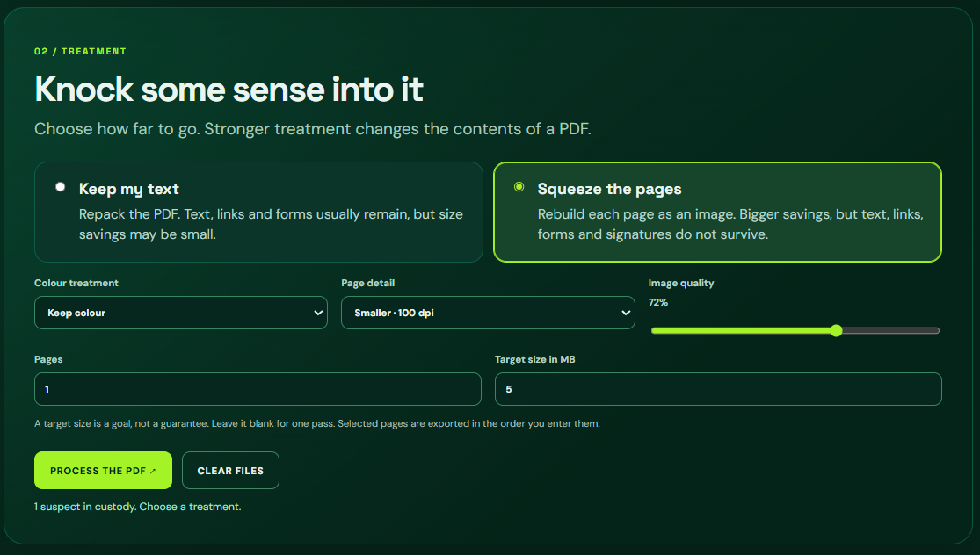Click the 'Knock some sense into it' heading
Viewport: 980px width, 555px height.
click(229, 90)
